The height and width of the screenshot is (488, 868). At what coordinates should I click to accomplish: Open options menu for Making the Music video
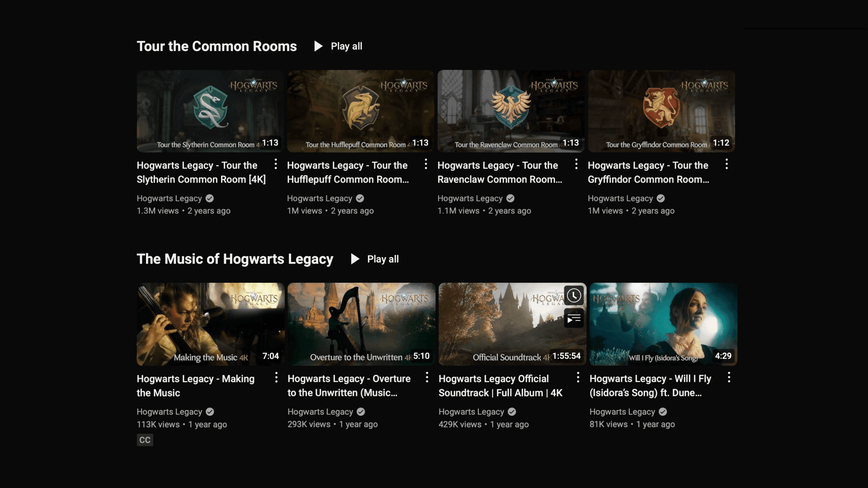pos(276,377)
